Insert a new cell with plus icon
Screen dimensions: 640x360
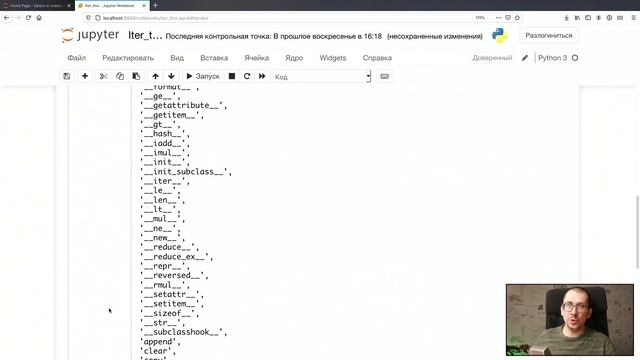(85, 76)
